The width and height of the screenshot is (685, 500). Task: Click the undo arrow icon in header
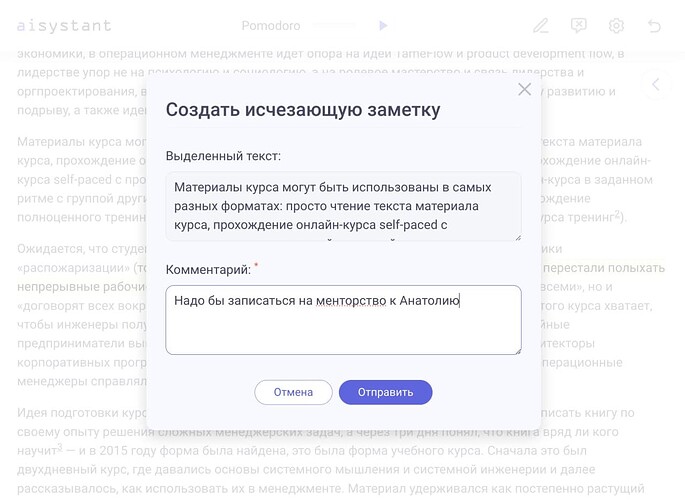[x=654, y=26]
